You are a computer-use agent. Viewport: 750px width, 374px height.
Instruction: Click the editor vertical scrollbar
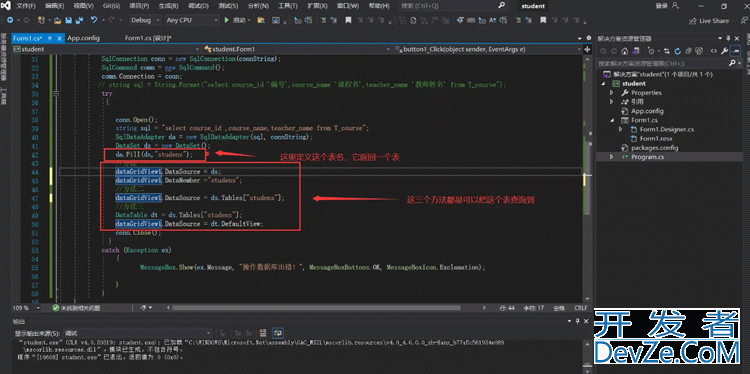pyautogui.click(x=587, y=177)
